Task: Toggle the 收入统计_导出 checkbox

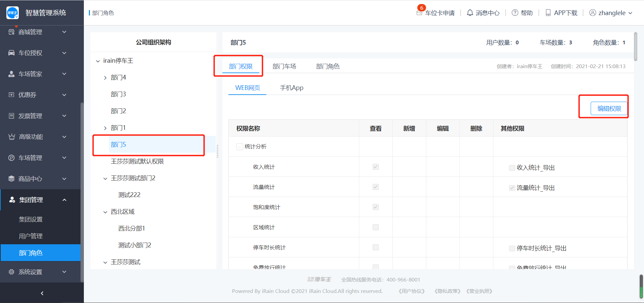Action: click(512, 168)
